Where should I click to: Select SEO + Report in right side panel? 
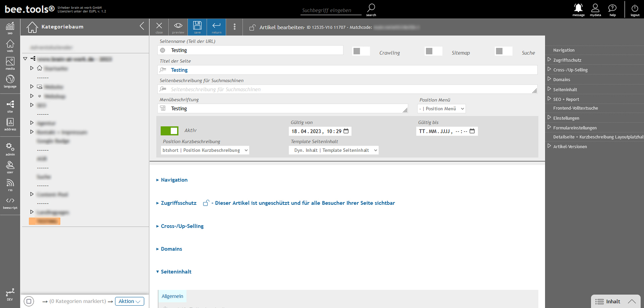pyautogui.click(x=566, y=99)
